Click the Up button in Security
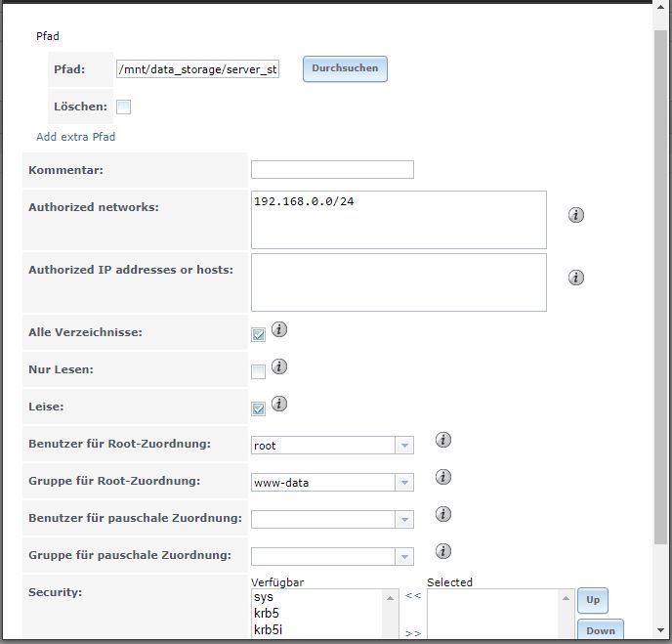672x644 pixels. [x=593, y=600]
